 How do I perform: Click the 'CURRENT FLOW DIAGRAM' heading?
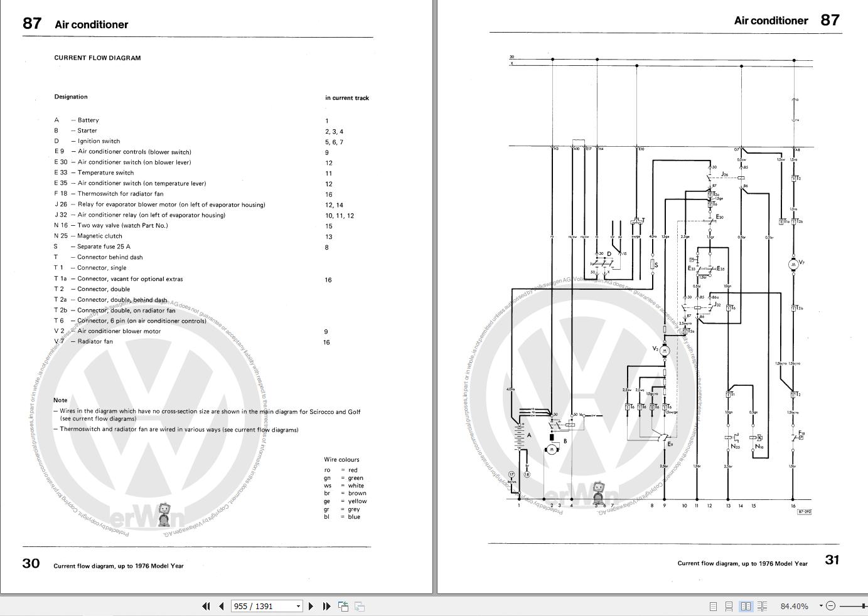coord(97,58)
